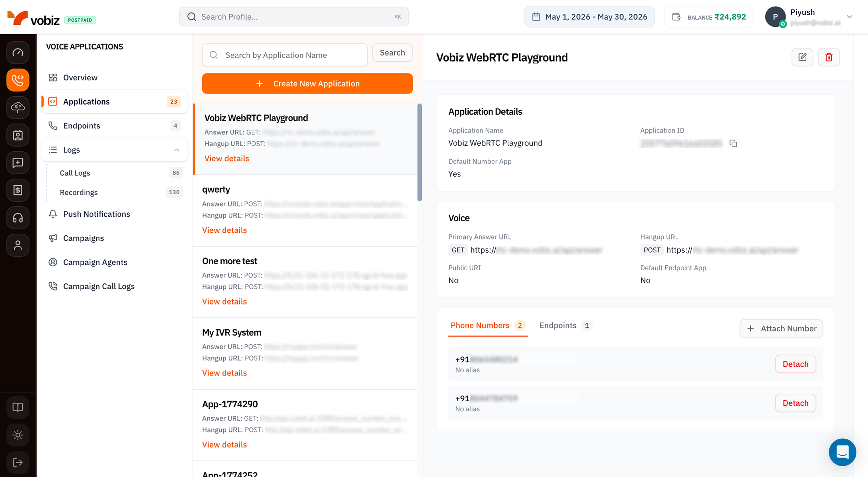Viewport: 868px width, 477px height.
Task: Click the Piyush profile avatar
Action: pyautogui.click(x=775, y=17)
